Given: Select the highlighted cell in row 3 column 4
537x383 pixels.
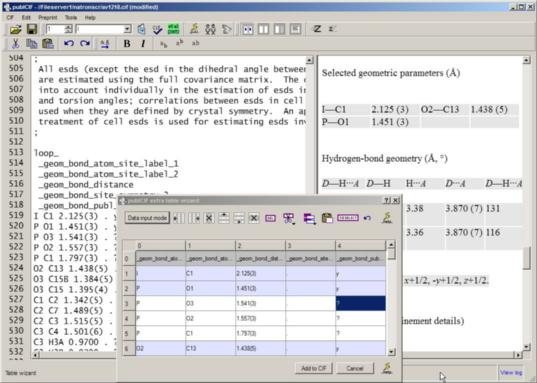Looking at the screenshot, I should (x=360, y=303).
